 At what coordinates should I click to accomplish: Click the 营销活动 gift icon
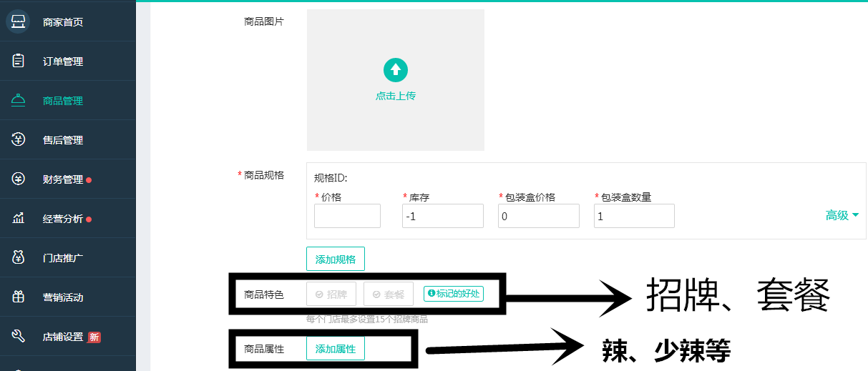point(19,297)
